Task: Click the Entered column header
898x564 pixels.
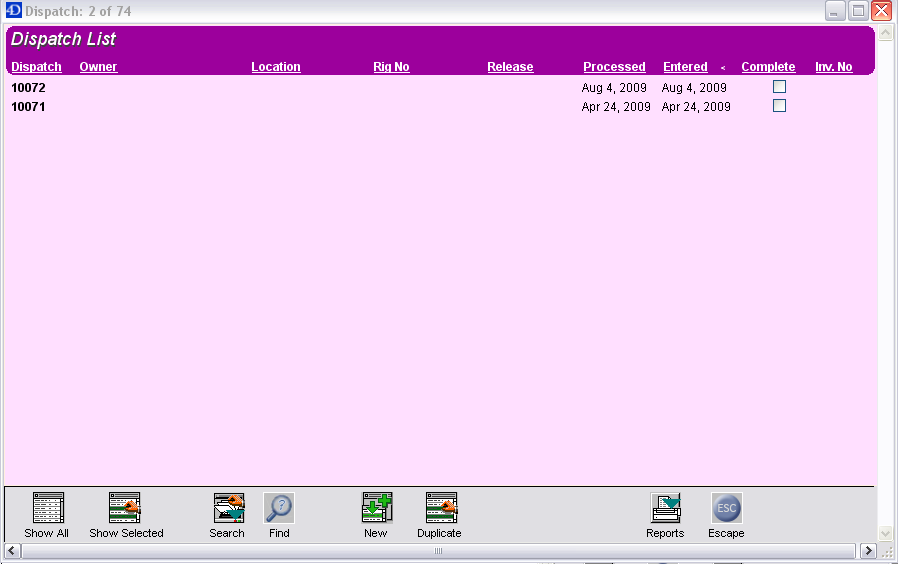Action: point(685,67)
